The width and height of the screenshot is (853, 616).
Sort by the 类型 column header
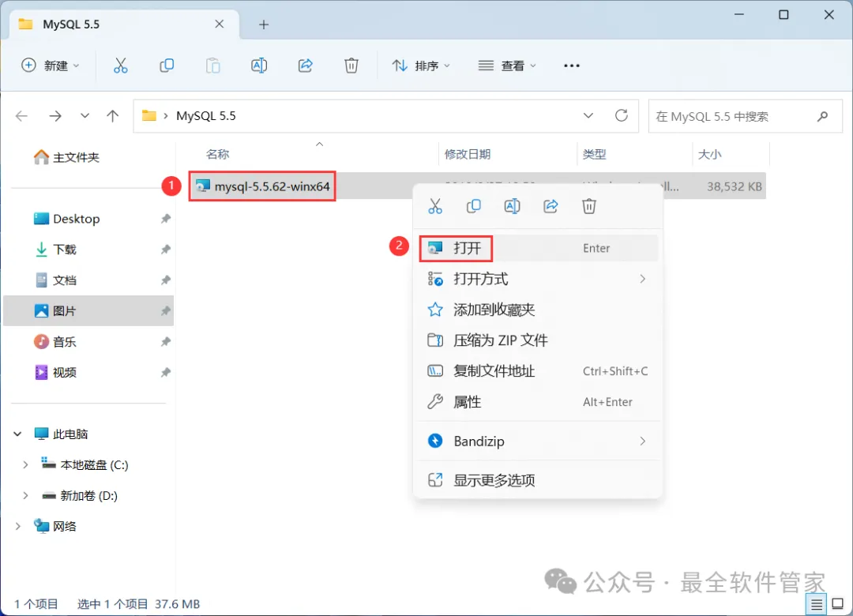tap(594, 155)
